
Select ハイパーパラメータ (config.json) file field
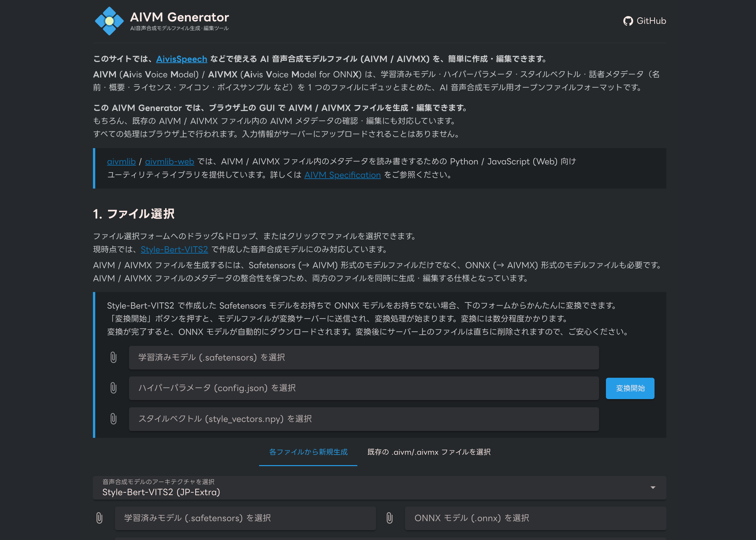point(364,388)
